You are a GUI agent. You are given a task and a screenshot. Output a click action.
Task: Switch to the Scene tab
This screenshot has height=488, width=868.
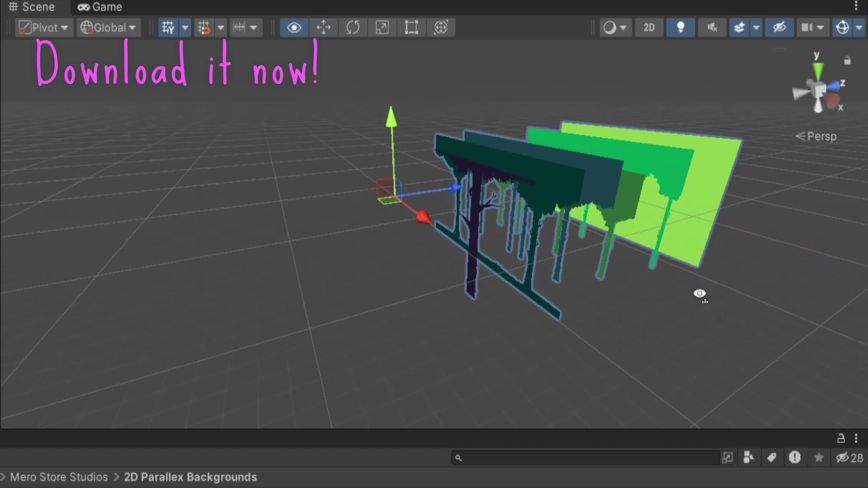[32, 7]
